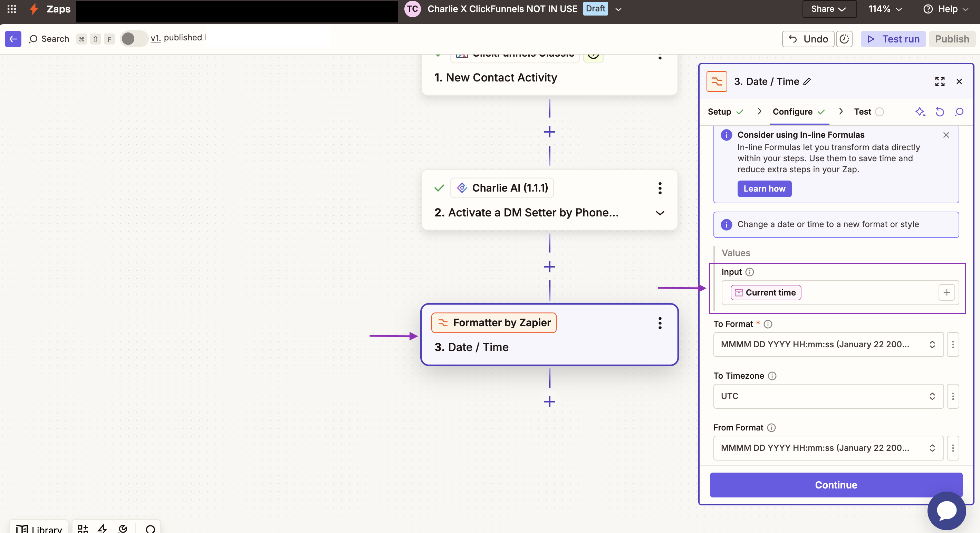
Task: Click the pencil to rename Date / Time step
Action: (807, 81)
